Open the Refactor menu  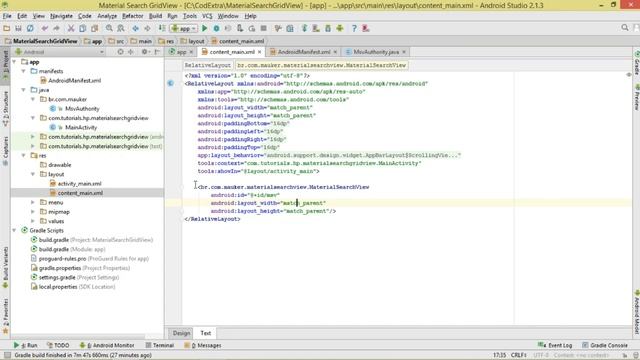(x=133, y=16)
